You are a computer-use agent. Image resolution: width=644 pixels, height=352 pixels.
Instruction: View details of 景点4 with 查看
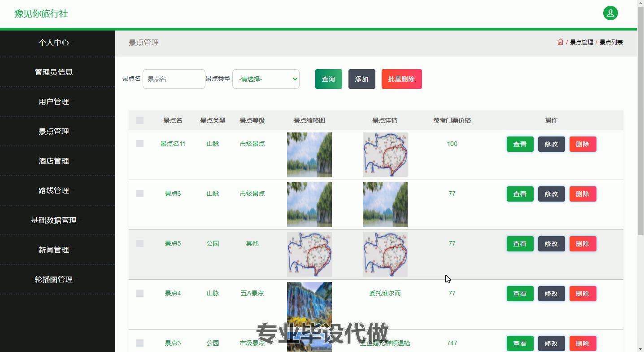(520, 294)
